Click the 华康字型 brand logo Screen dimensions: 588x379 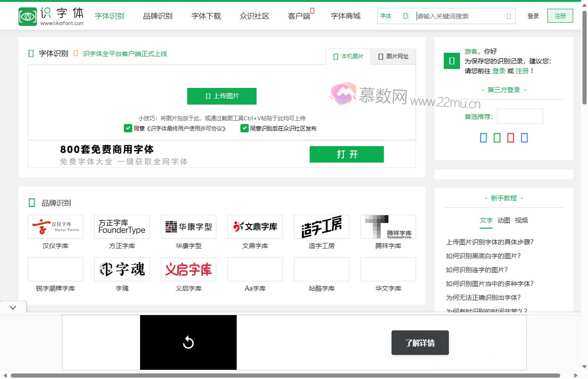click(x=188, y=227)
